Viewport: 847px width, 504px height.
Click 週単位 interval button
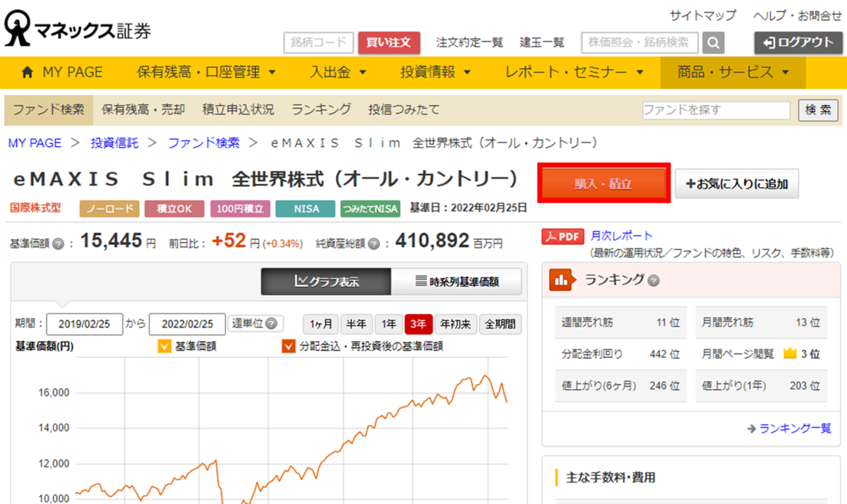click(x=256, y=324)
